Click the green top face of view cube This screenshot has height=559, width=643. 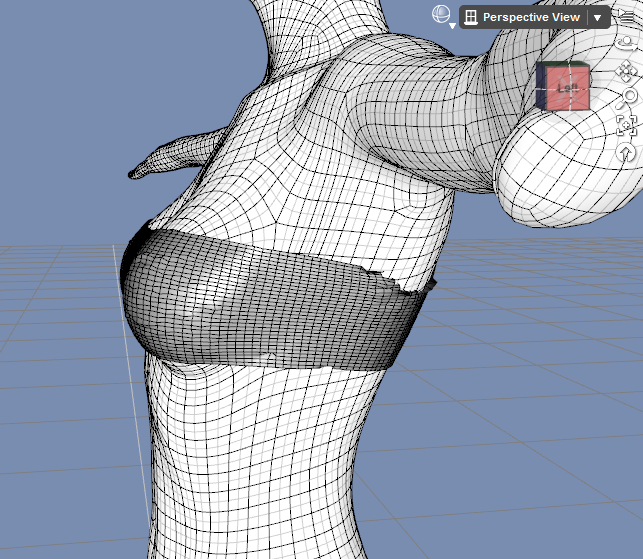(x=564, y=64)
